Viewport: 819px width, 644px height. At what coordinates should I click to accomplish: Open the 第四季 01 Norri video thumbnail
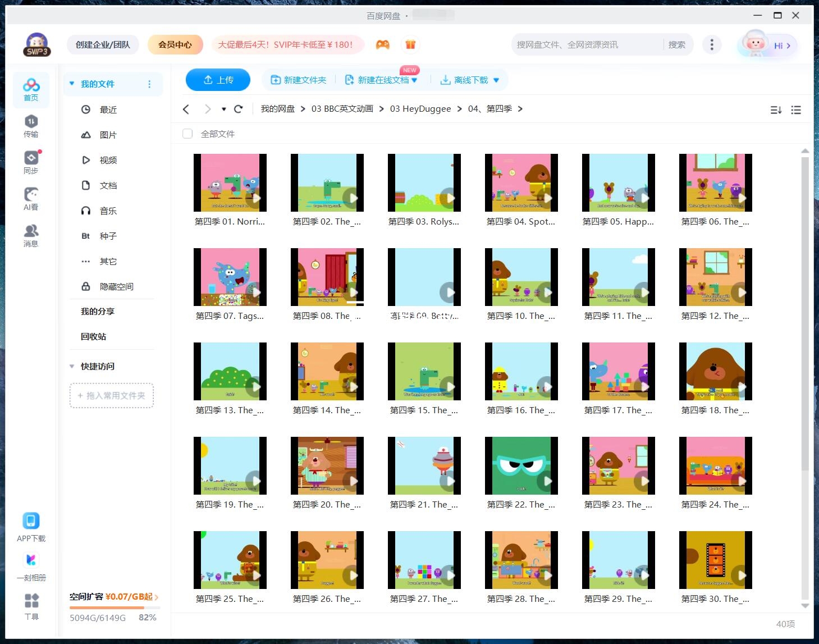click(x=230, y=182)
